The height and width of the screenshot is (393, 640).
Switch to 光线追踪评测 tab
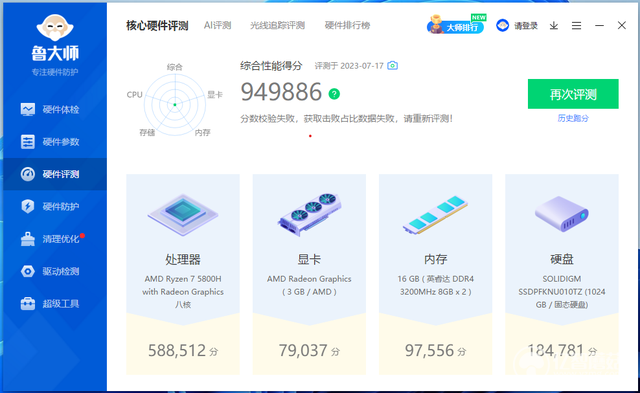click(x=278, y=25)
